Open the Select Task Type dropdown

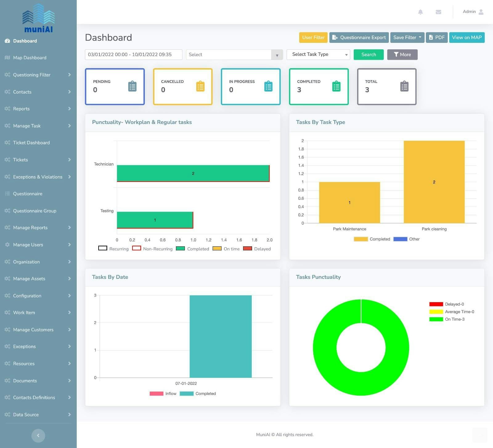pos(318,54)
